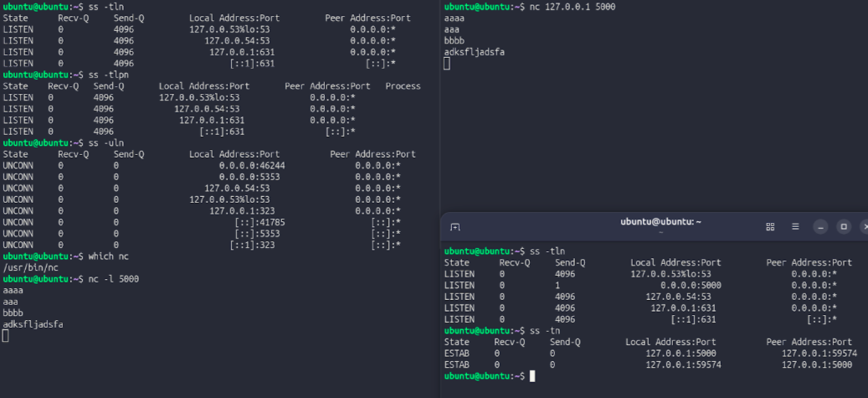Click 'bbbb' in the nc -l listener pane

(x=13, y=313)
